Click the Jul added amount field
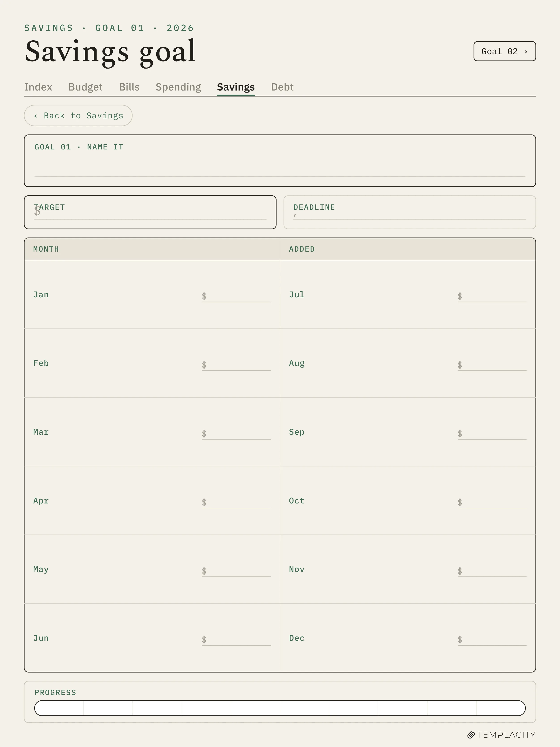The height and width of the screenshot is (747, 560). pyautogui.click(x=492, y=296)
